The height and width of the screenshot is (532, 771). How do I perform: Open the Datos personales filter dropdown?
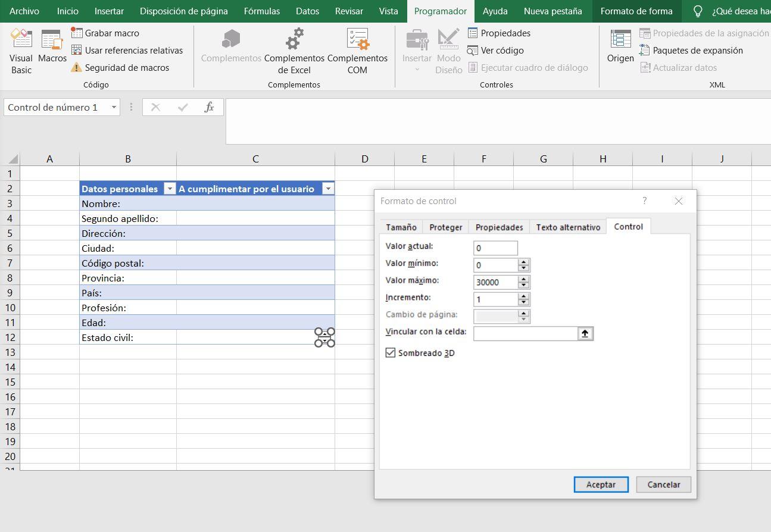coord(170,188)
